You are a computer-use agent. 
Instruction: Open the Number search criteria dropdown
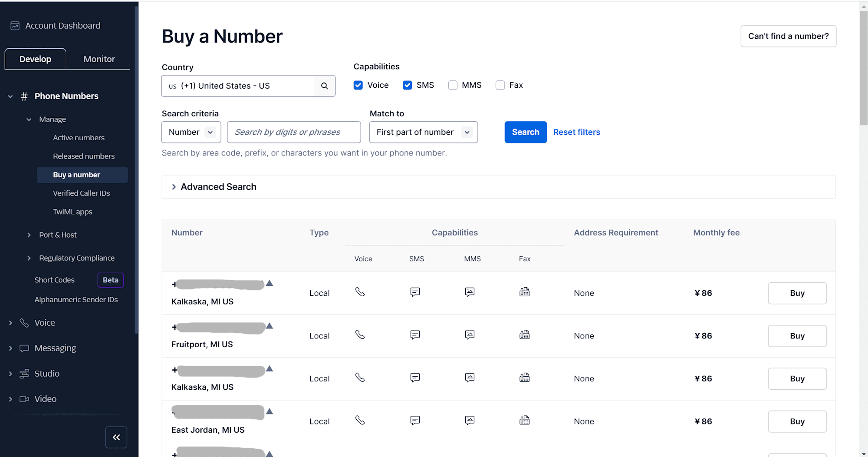click(191, 132)
